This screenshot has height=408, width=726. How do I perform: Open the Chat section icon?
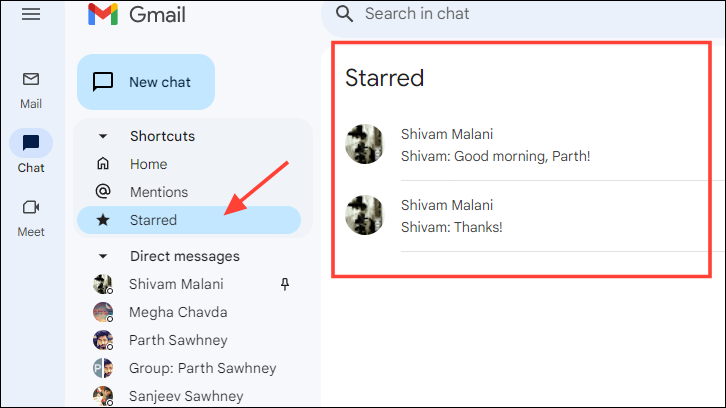31,143
